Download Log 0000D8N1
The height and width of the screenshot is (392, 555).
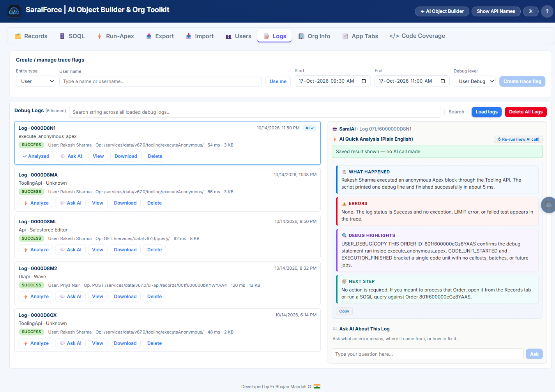(x=126, y=156)
